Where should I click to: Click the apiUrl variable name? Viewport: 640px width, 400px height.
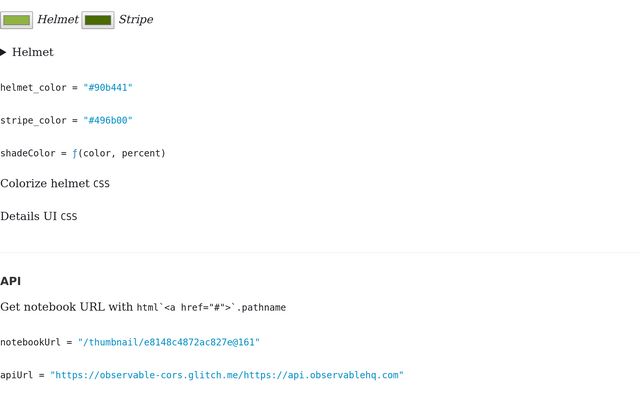(x=16, y=375)
